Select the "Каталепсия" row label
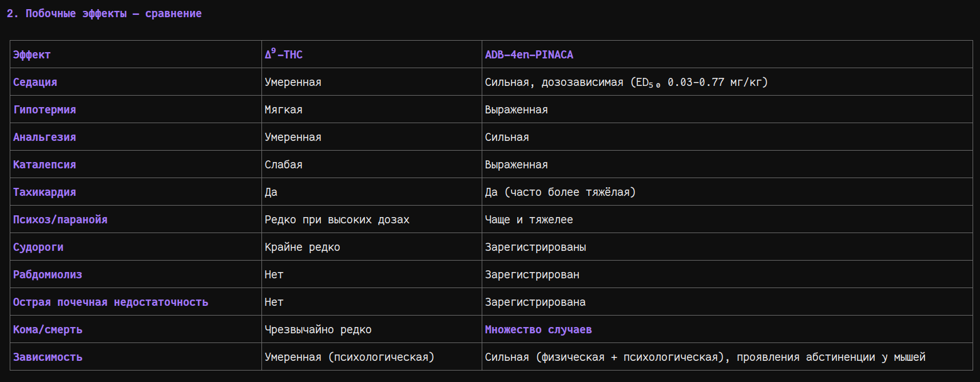 (45, 165)
